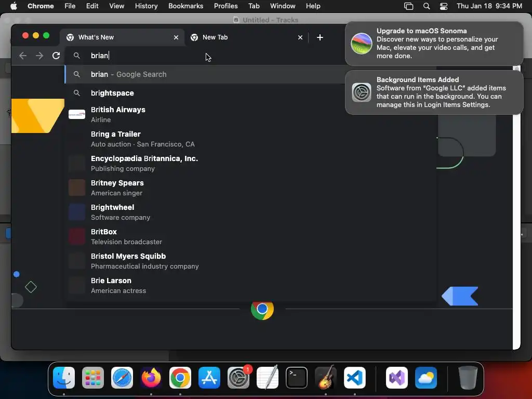
Task: Switch to the What's New tab
Action: tap(122, 37)
